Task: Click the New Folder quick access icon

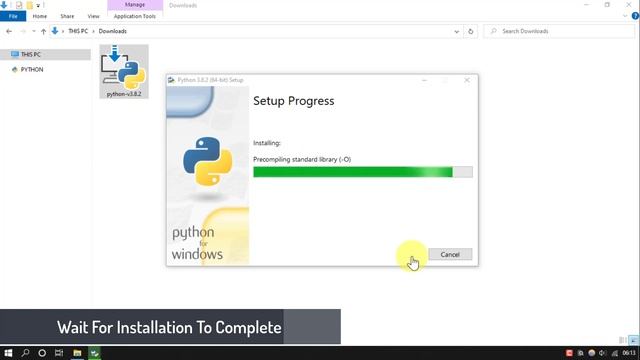Action: 29,5
